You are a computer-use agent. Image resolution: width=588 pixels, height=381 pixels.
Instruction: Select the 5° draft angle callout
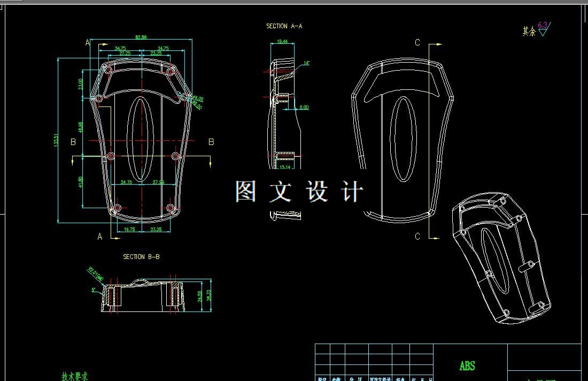click(94, 290)
